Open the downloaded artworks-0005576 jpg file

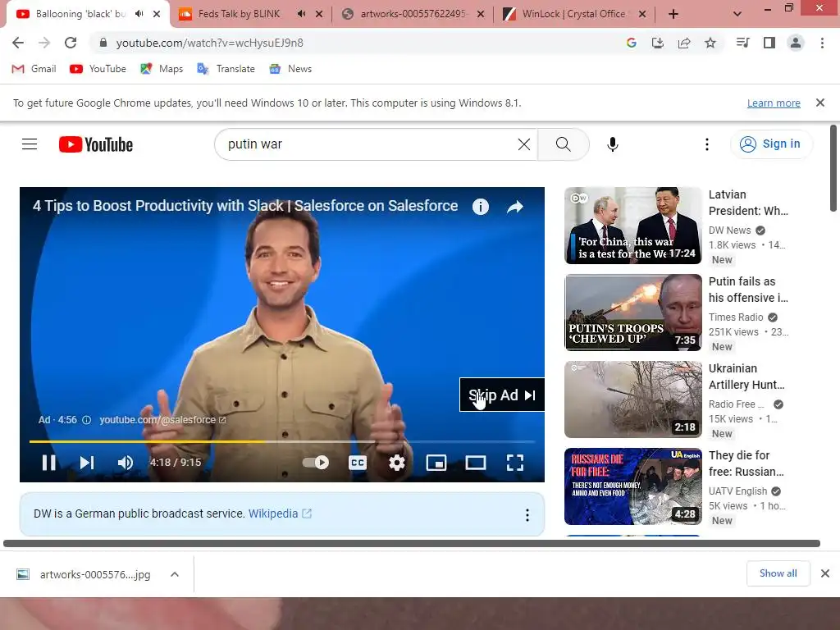83,574
